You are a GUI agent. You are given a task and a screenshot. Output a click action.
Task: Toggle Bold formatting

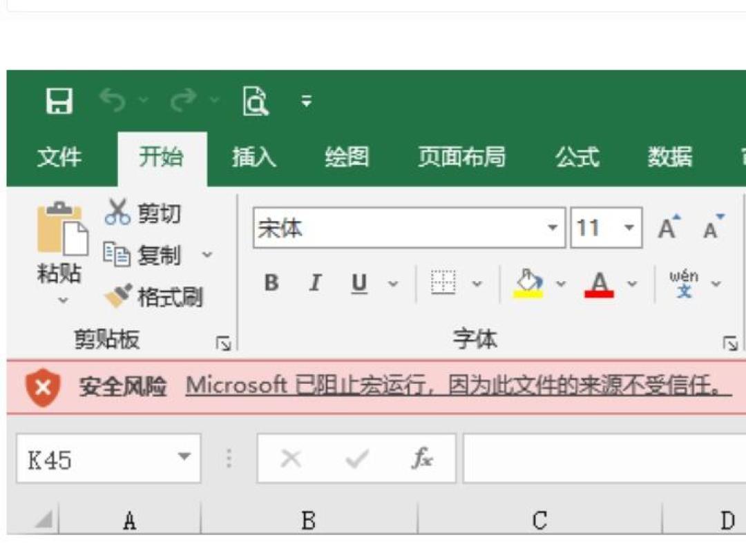click(x=271, y=283)
